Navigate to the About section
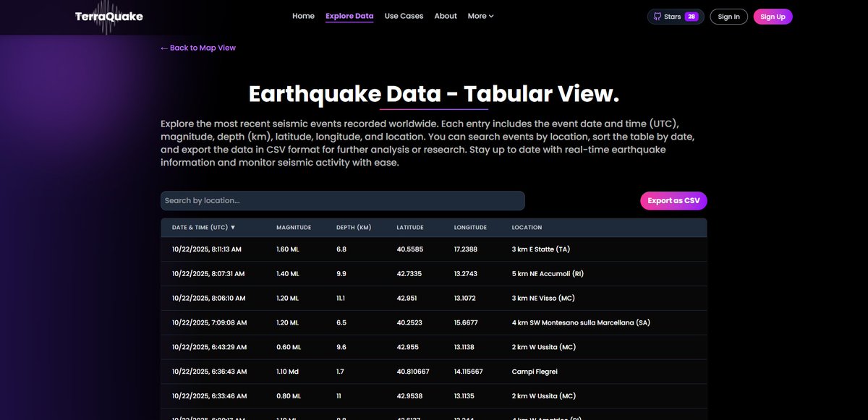This screenshot has width=868, height=420. [446, 16]
